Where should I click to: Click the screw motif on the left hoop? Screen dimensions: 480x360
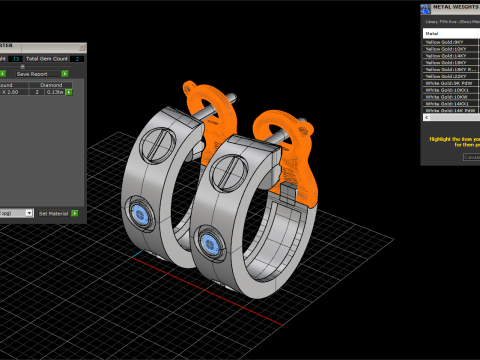pyautogui.click(x=157, y=145)
